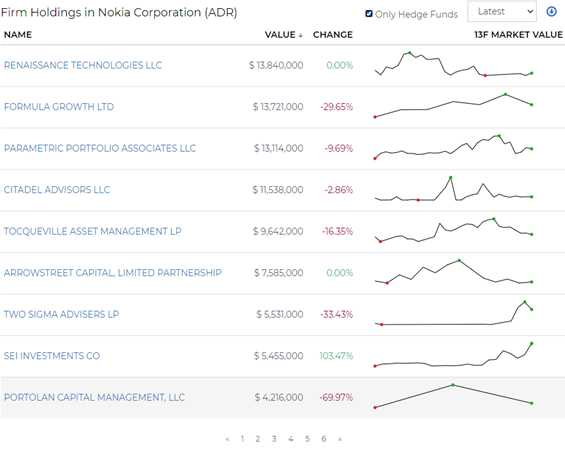This screenshot has width=565, height=451.
Task: Open Arrowstreet Capital, Limited Partnership link
Action: 113,273
